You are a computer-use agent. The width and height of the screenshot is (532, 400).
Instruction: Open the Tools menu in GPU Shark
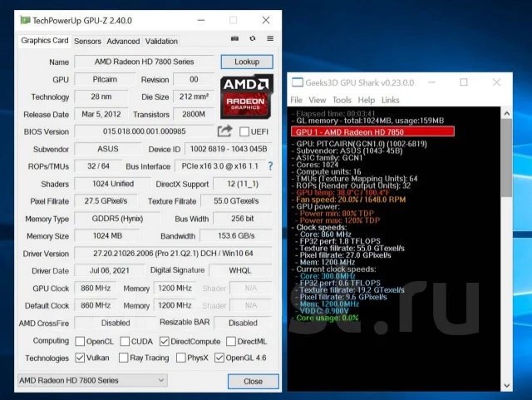pos(342,100)
